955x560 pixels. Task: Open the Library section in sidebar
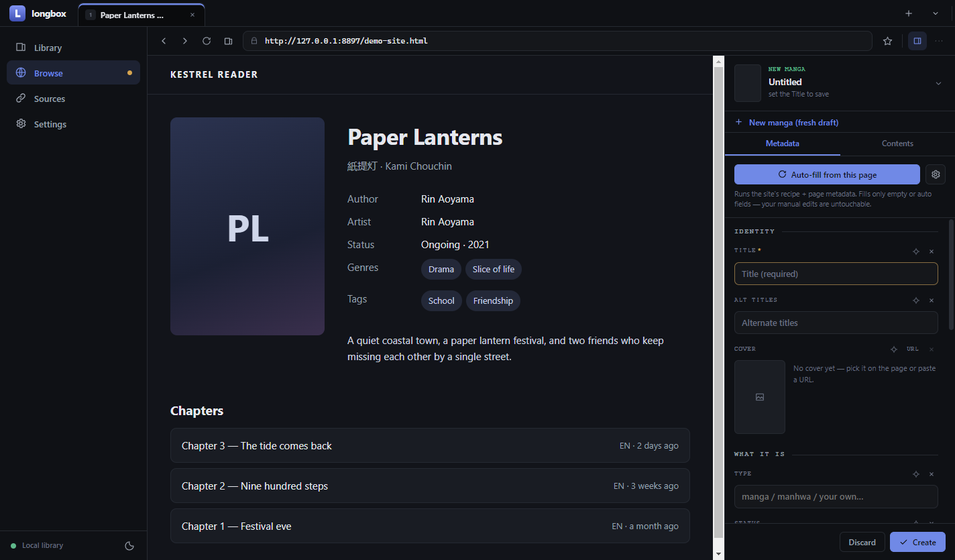73,48
